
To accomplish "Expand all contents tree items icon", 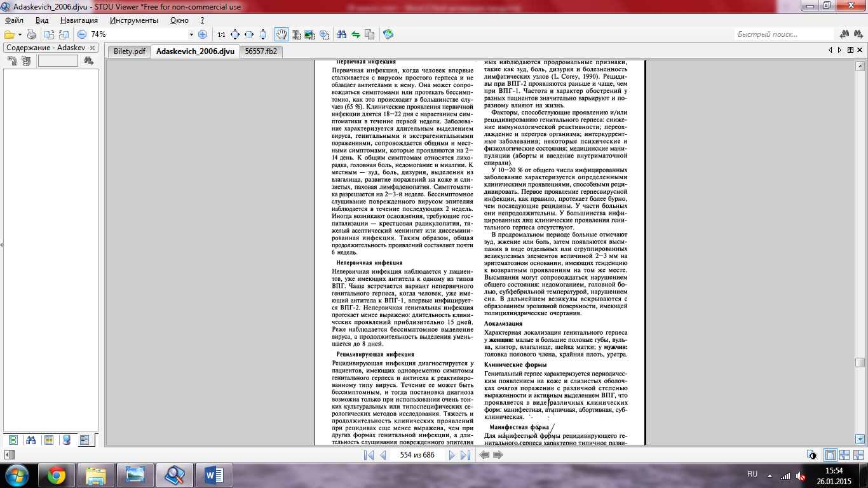I will coord(12,61).
